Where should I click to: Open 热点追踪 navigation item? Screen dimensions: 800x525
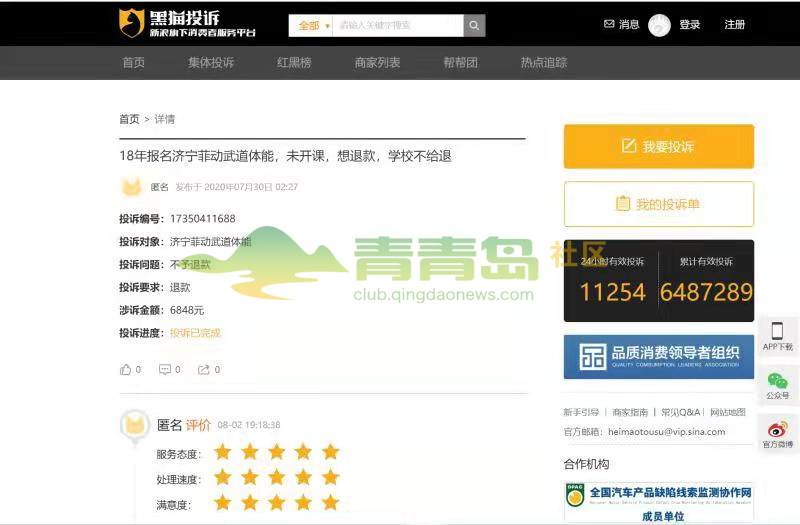pos(544,62)
